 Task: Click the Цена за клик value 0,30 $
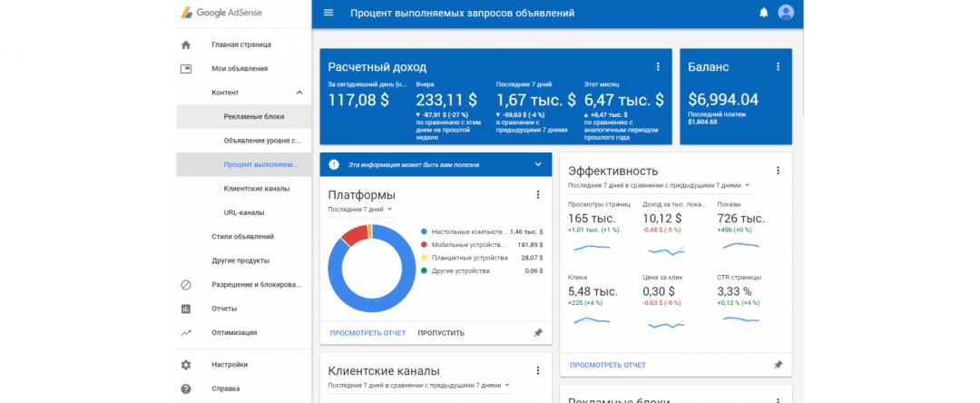click(659, 291)
